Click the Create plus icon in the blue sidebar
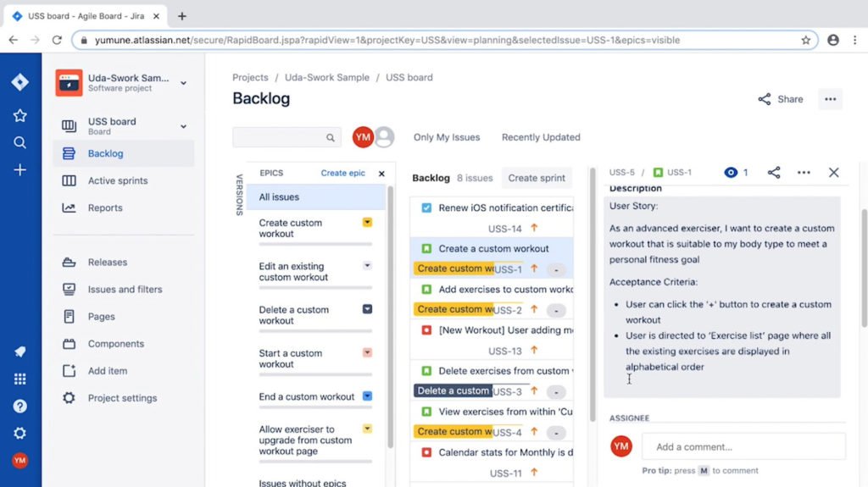 tap(20, 170)
